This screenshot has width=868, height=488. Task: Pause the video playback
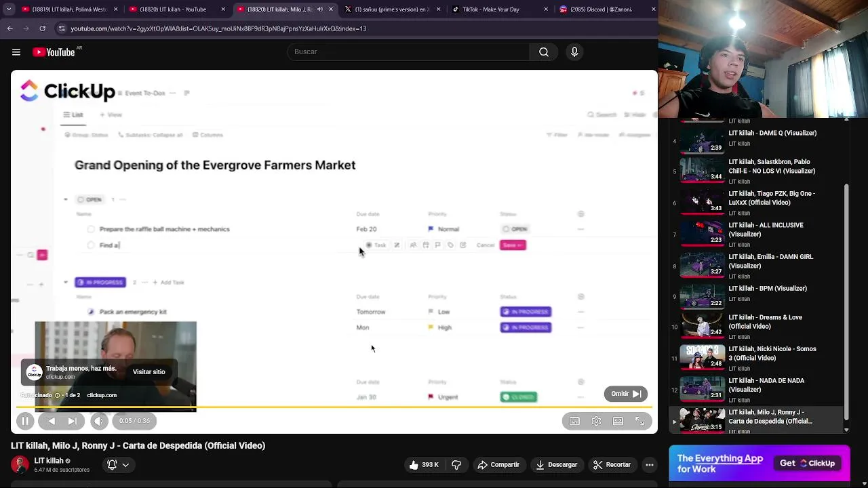(25, 421)
